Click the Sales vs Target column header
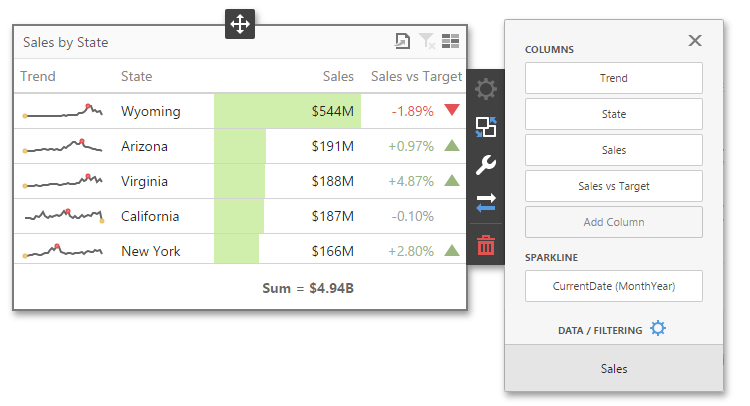750x406 pixels. click(x=416, y=76)
